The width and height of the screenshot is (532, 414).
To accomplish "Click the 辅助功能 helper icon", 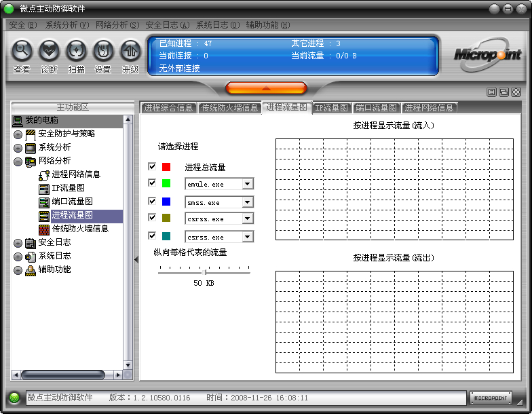I will pyautogui.click(x=31, y=270).
